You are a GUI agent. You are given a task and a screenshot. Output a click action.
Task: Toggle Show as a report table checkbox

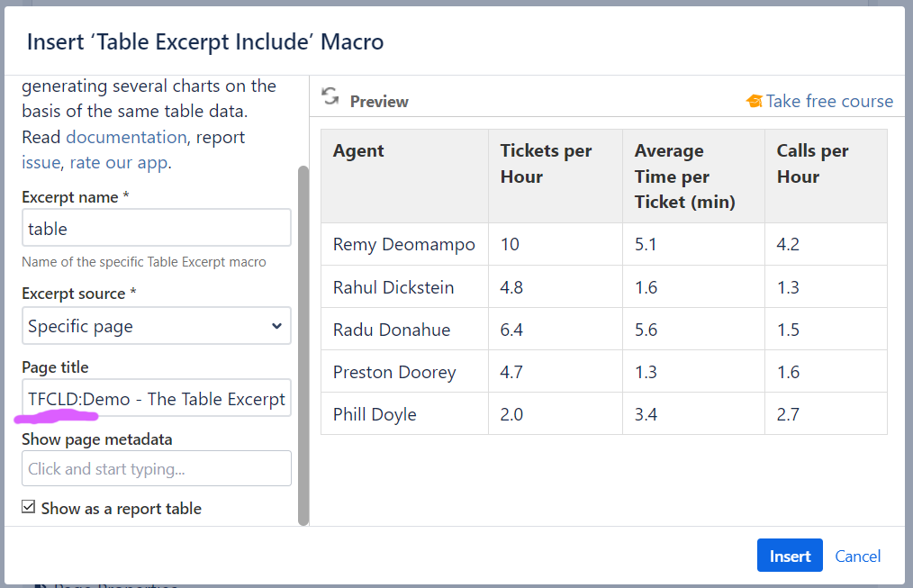click(x=30, y=508)
